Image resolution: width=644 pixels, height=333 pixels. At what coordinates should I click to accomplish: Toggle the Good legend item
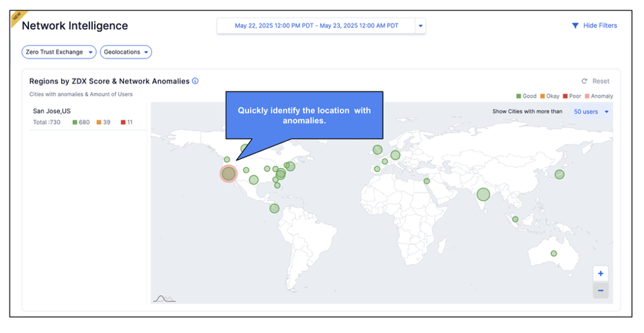pyautogui.click(x=526, y=96)
